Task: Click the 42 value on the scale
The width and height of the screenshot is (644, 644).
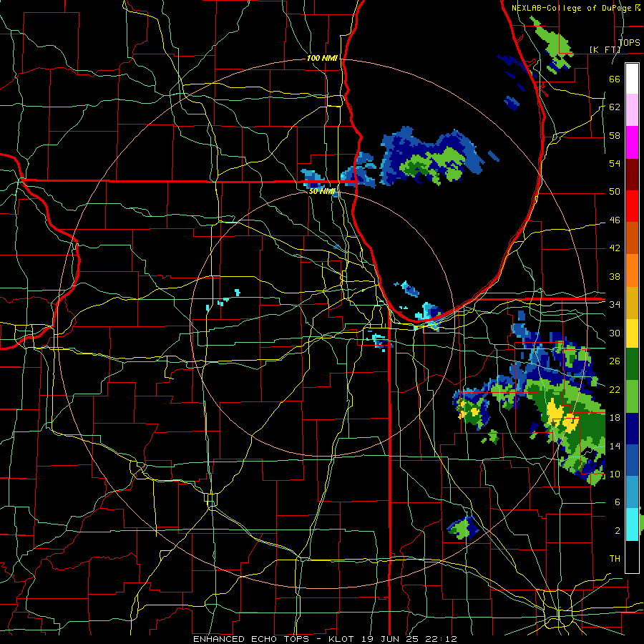Action: [615, 248]
